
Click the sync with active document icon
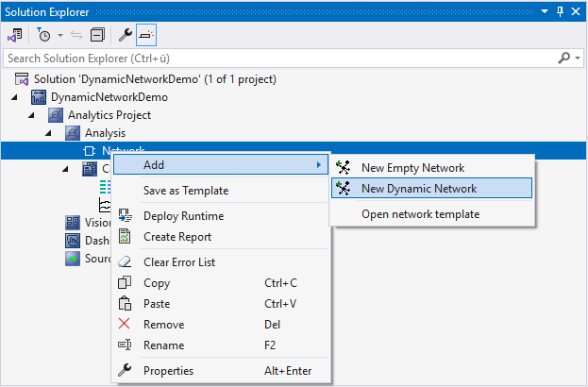pos(76,35)
